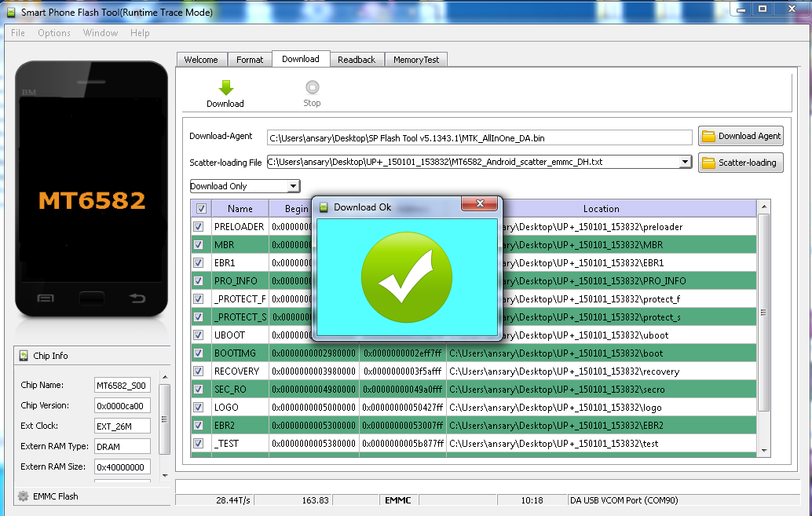The width and height of the screenshot is (812, 516).
Task: Click the Extern RAM Type field DRAM
Action: [x=123, y=446]
